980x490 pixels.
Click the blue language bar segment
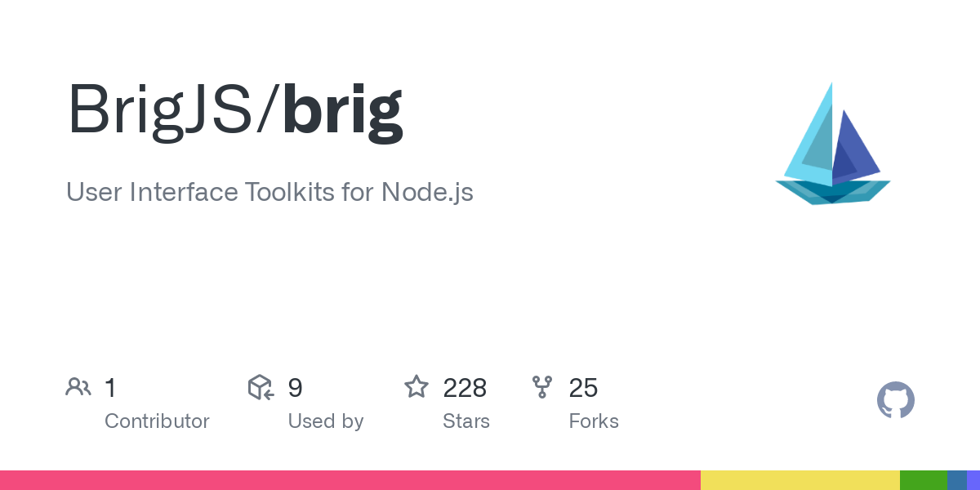point(956,480)
